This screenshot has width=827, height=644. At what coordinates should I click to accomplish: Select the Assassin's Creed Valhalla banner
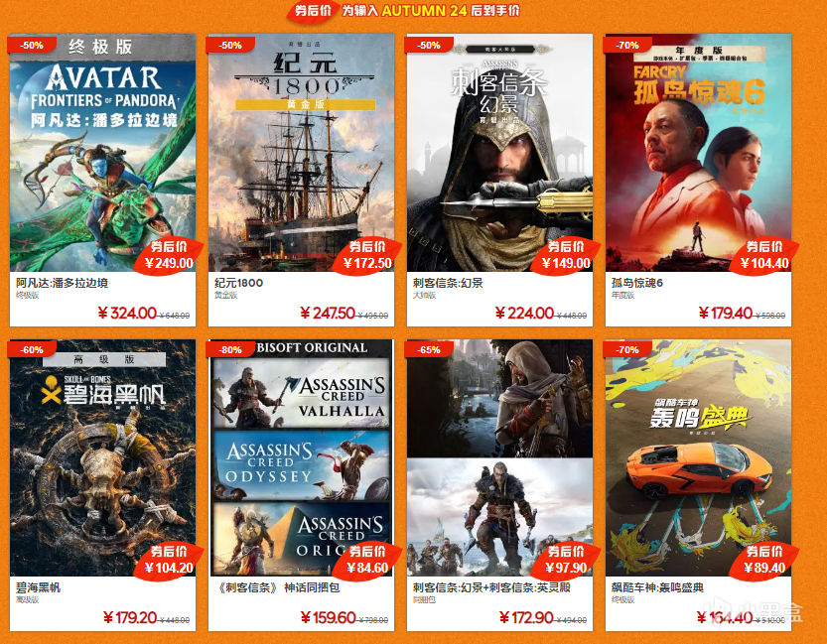point(301,393)
